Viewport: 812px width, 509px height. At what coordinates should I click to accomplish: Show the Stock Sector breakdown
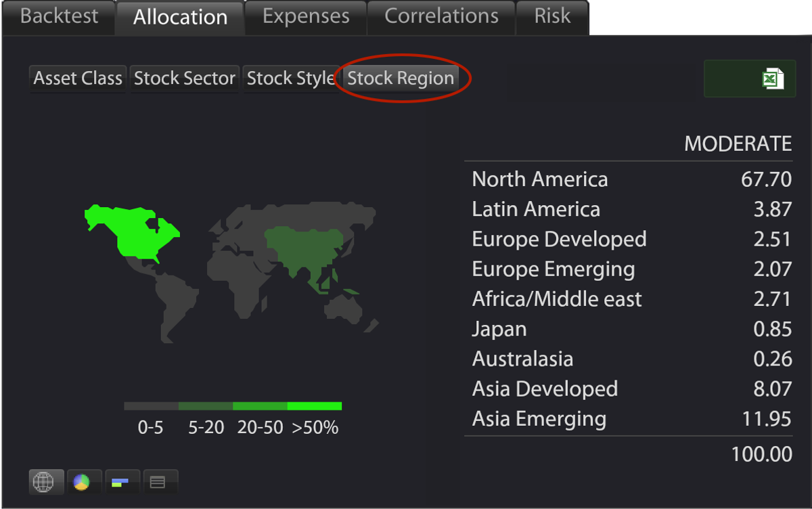click(184, 79)
